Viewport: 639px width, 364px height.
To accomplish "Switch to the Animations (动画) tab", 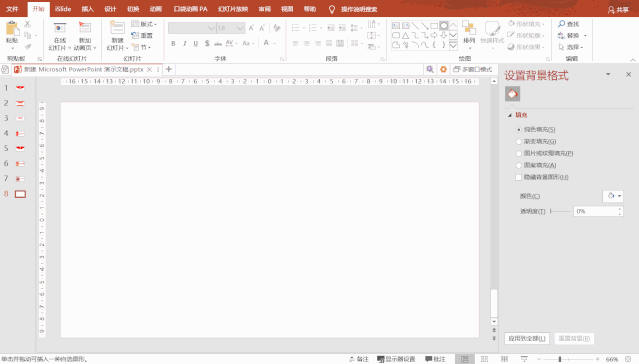I will pyautogui.click(x=156, y=9).
